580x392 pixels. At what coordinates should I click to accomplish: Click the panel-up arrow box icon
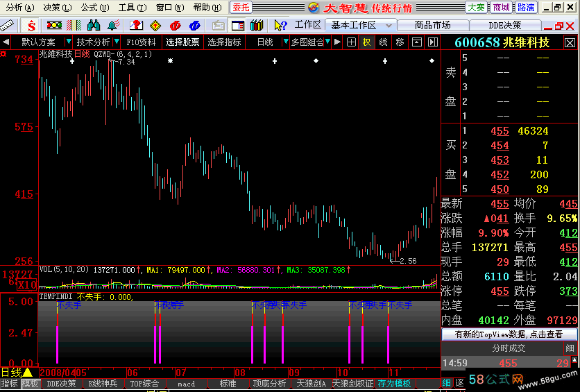pyautogui.click(x=417, y=42)
